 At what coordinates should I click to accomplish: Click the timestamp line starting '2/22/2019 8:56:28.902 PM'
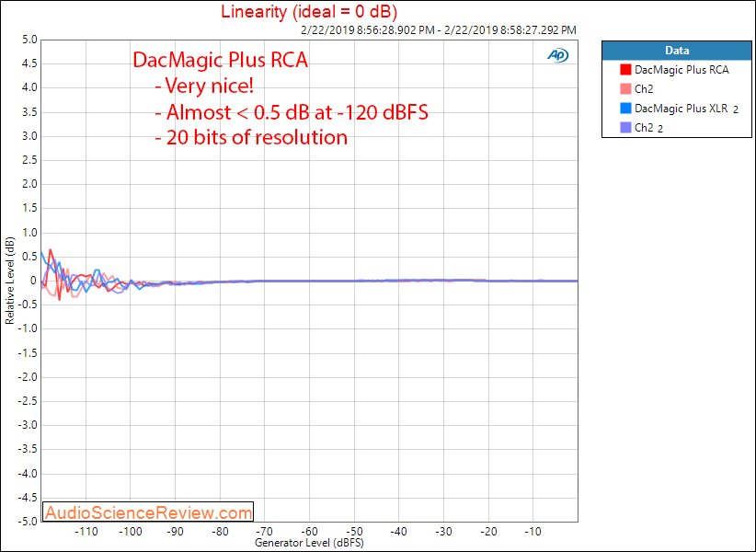click(439, 29)
